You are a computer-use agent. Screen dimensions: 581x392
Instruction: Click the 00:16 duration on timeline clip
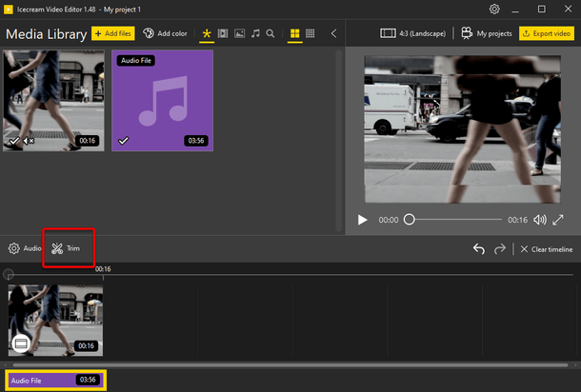point(86,345)
